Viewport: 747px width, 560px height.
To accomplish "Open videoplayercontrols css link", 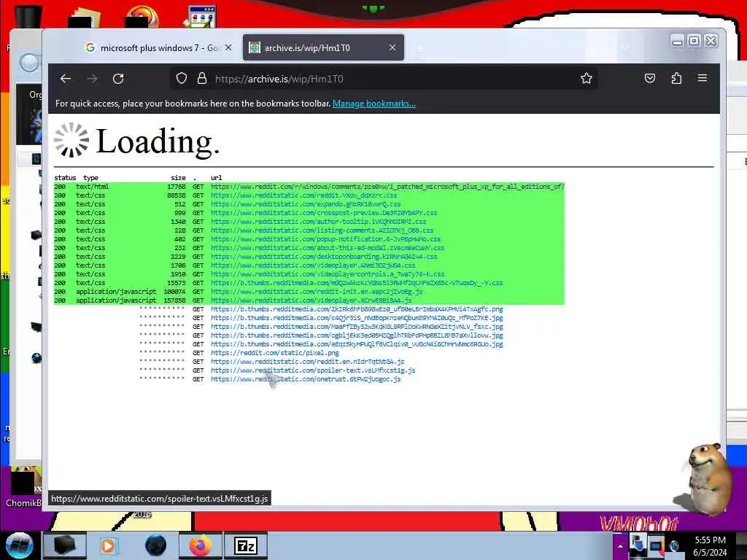I will point(328,274).
